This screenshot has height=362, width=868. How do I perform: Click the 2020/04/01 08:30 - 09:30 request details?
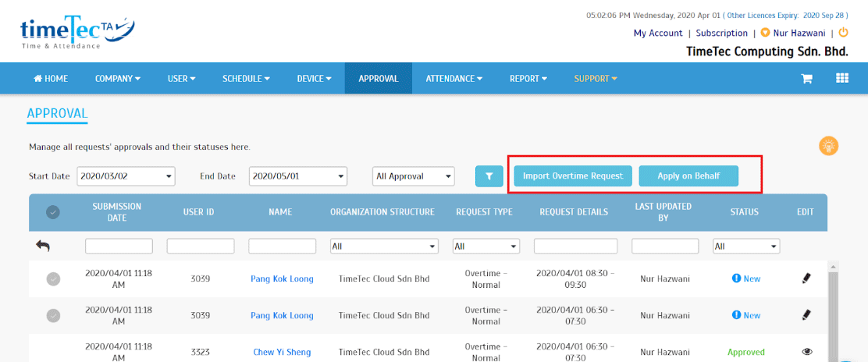coord(576,279)
